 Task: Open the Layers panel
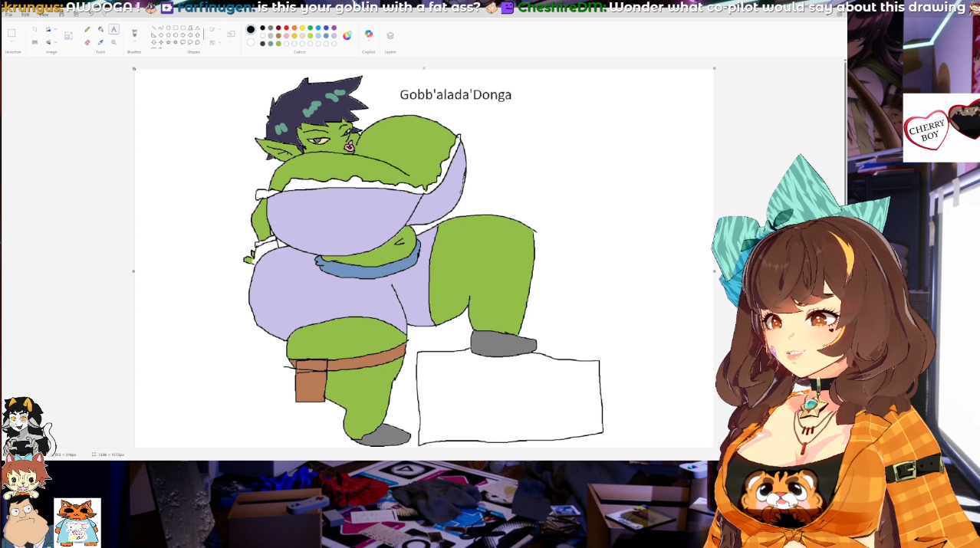(390, 35)
